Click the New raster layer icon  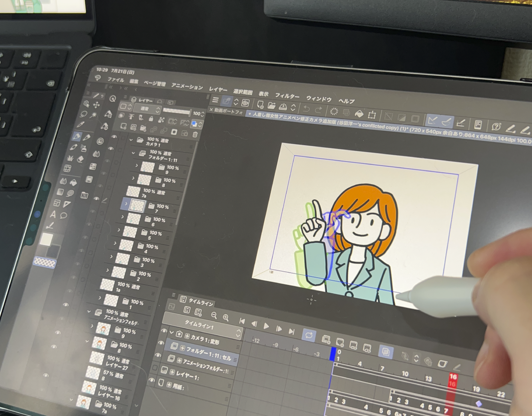[123, 126]
